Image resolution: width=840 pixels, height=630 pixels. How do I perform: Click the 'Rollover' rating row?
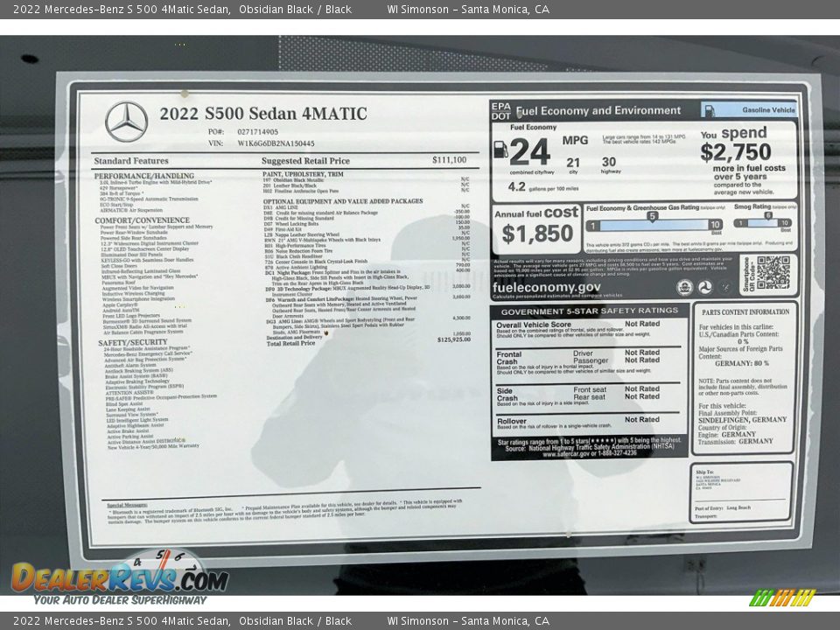coord(588,423)
